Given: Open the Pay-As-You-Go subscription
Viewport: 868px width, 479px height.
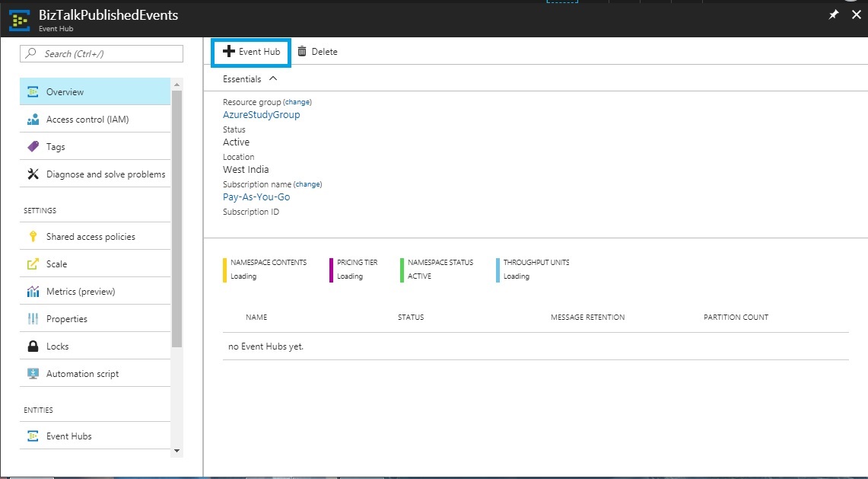Looking at the screenshot, I should 256,196.
